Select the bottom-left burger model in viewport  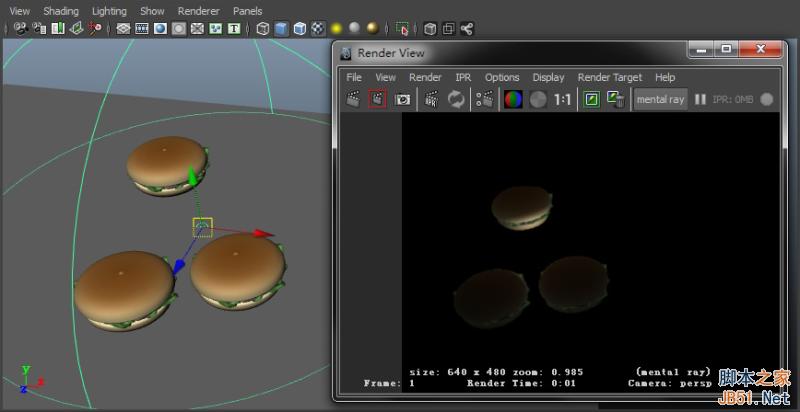[124, 291]
